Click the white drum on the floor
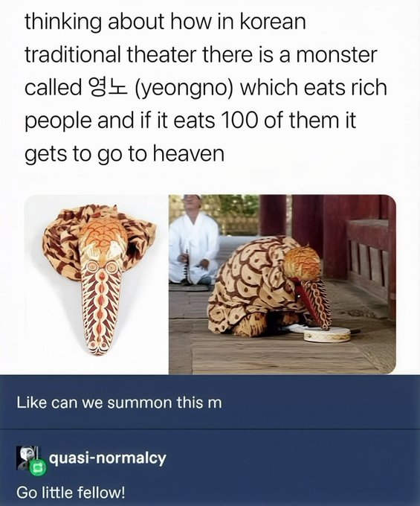The width and height of the screenshot is (420, 506). point(326,334)
